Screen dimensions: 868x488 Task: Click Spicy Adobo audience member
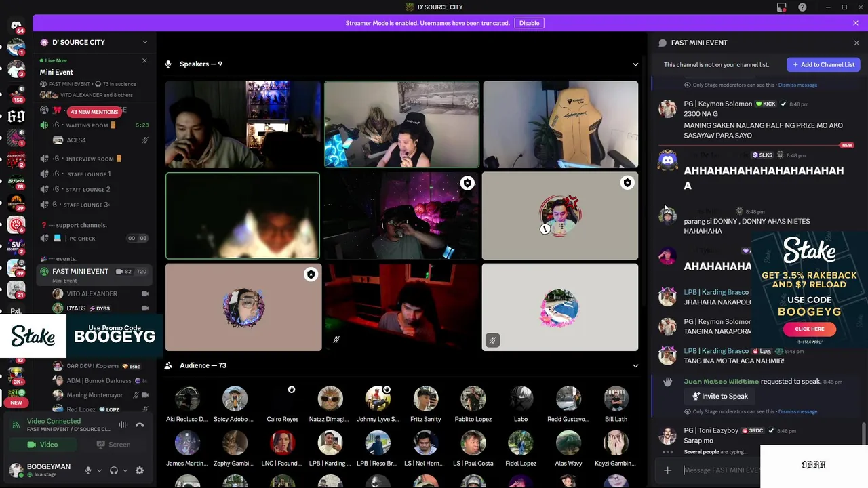click(235, 404)
